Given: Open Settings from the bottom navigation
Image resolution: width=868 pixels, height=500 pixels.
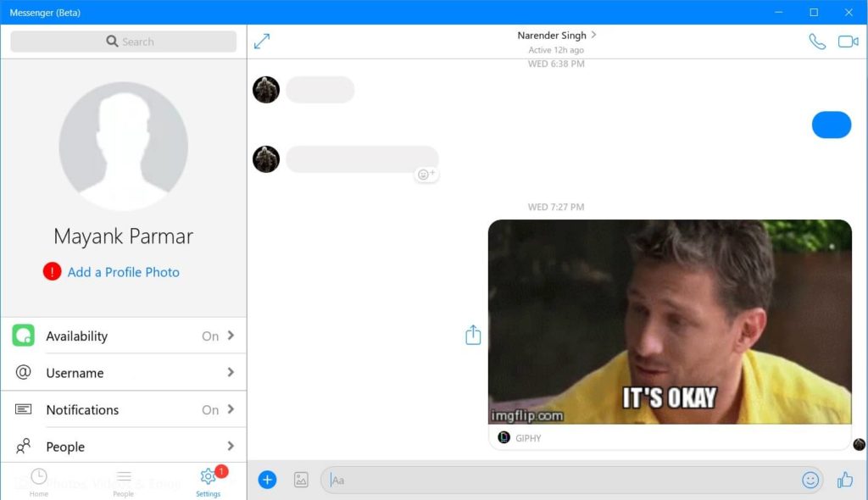Looking at the screenshot, I should pyautogui.click(x=208, y=477).
